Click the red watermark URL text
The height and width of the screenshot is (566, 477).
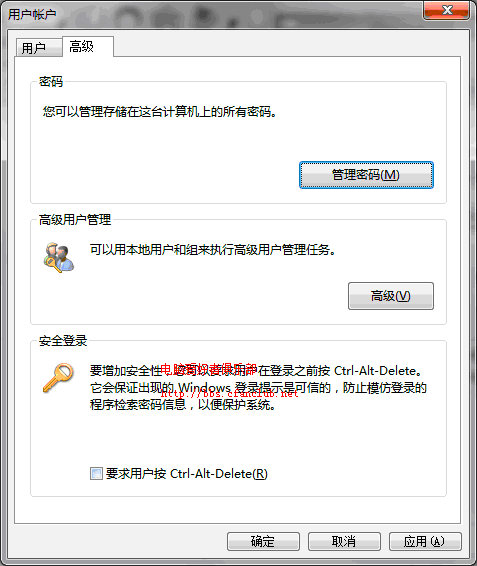tap(230, 393)
